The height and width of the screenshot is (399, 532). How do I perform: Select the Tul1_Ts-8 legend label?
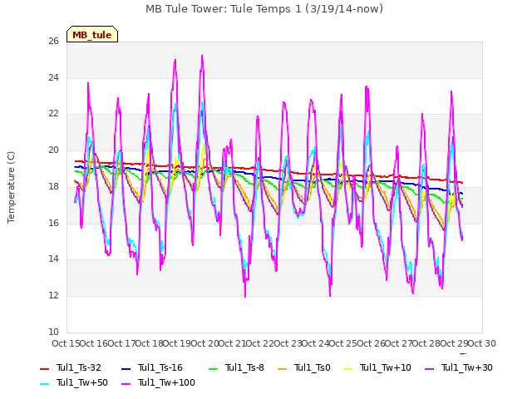pos(244,367)
